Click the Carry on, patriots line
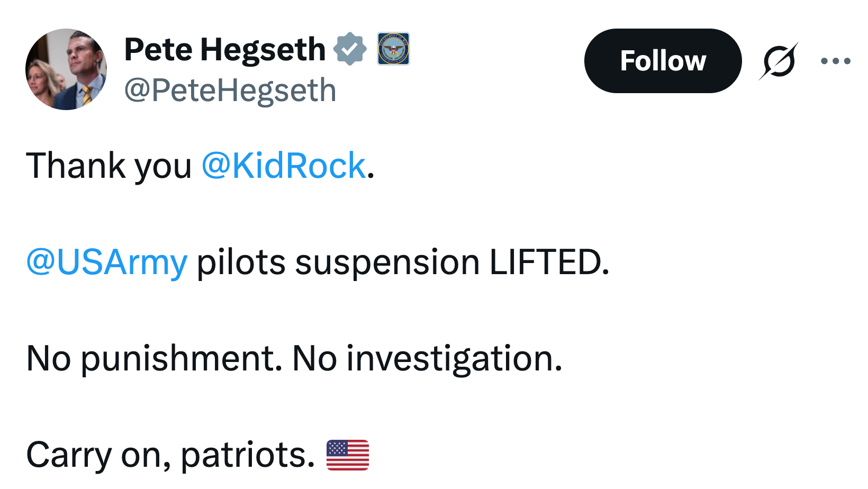The image size is (868, 489). 169,454
